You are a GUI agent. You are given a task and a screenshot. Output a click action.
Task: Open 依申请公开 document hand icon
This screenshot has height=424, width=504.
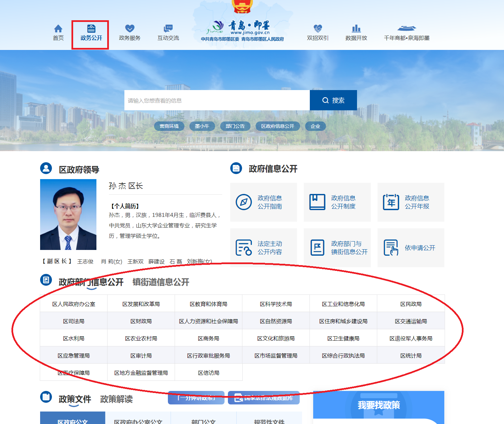point(391,248)
